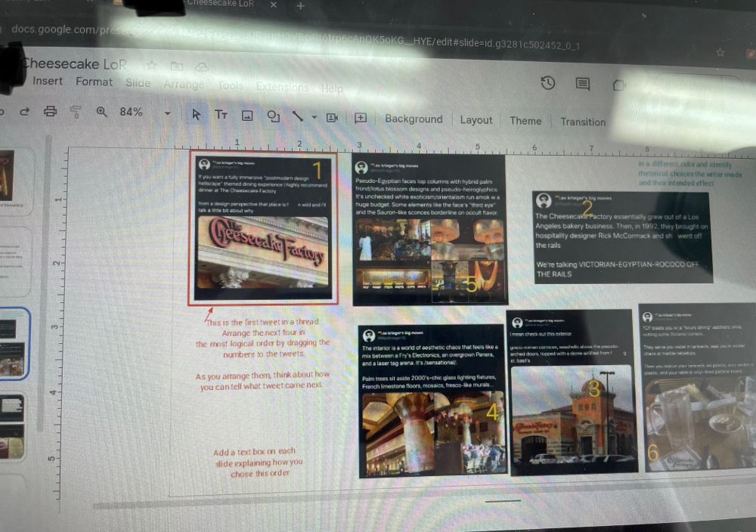Screen dimensions: 756x532
Task: Open the Tools menu
Action: (x=230, y=86)
